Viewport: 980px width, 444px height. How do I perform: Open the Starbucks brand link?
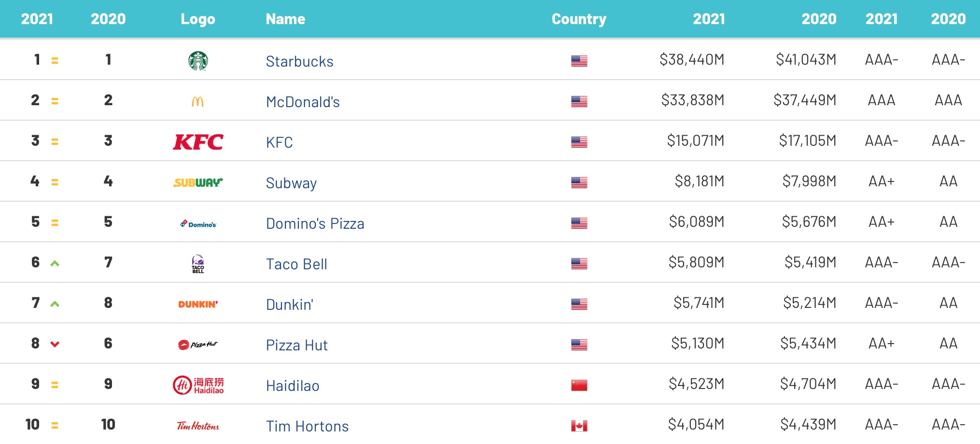click(299, 61)
